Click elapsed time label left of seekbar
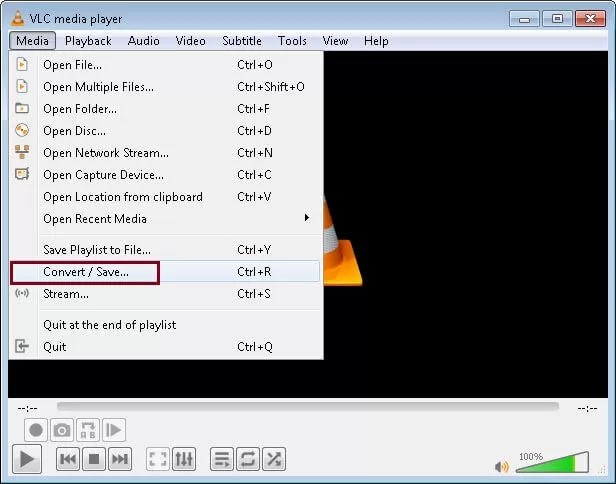616x484 pixels. click(x=27, y=409)
